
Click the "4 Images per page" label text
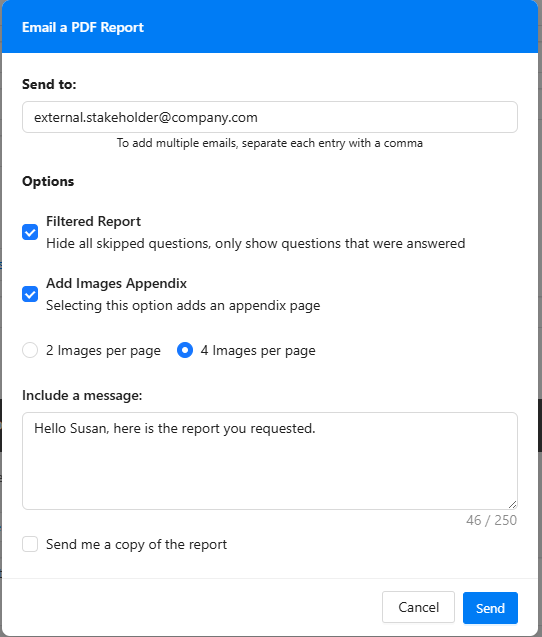pyautogui.click(x=258, y=350)
